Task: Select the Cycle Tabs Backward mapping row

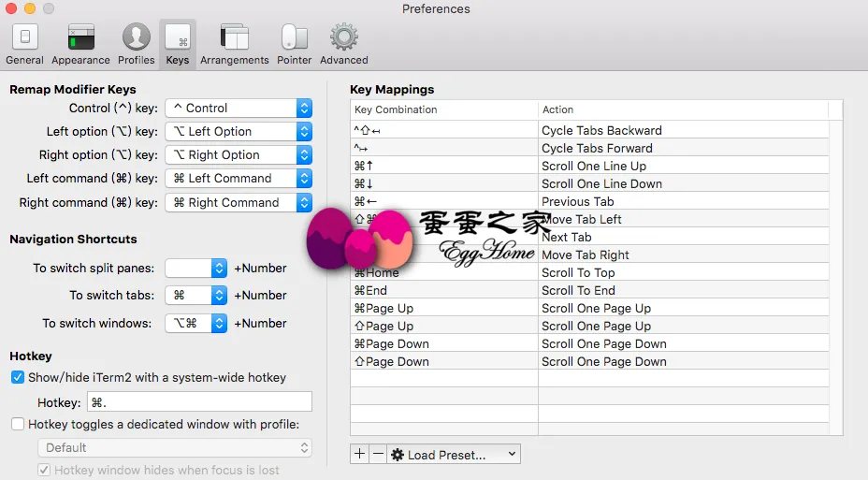Action: pos(589,130)
